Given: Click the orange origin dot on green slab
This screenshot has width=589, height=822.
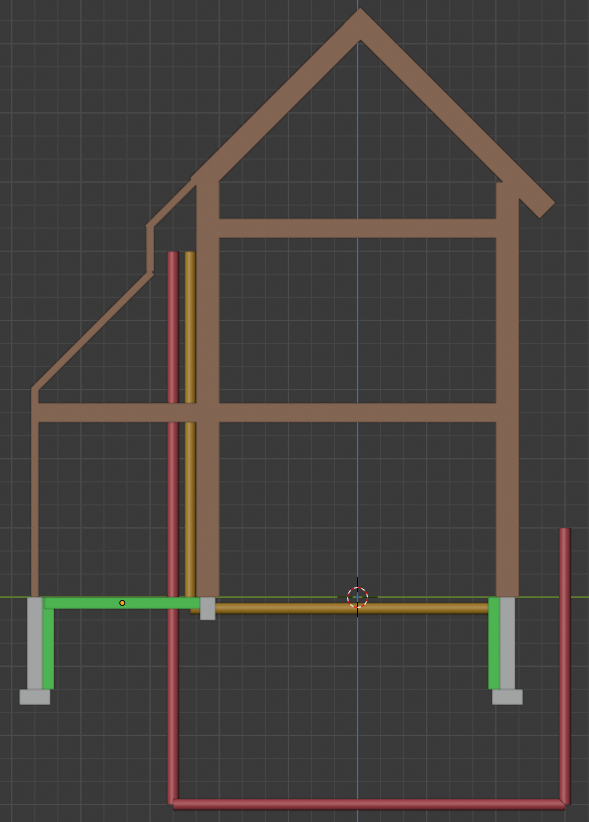Looking at the screenshot, I should [x=122, y=603].
